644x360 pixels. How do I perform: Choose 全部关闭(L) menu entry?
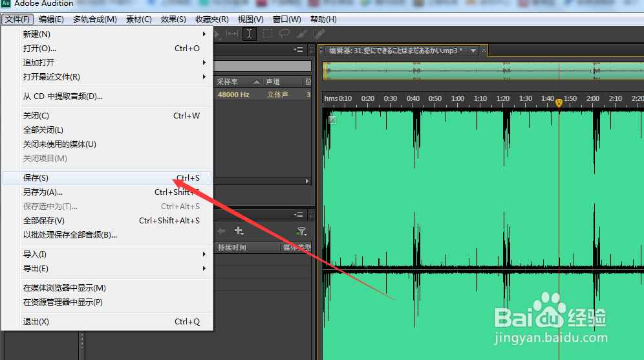(x=107, y=130)
